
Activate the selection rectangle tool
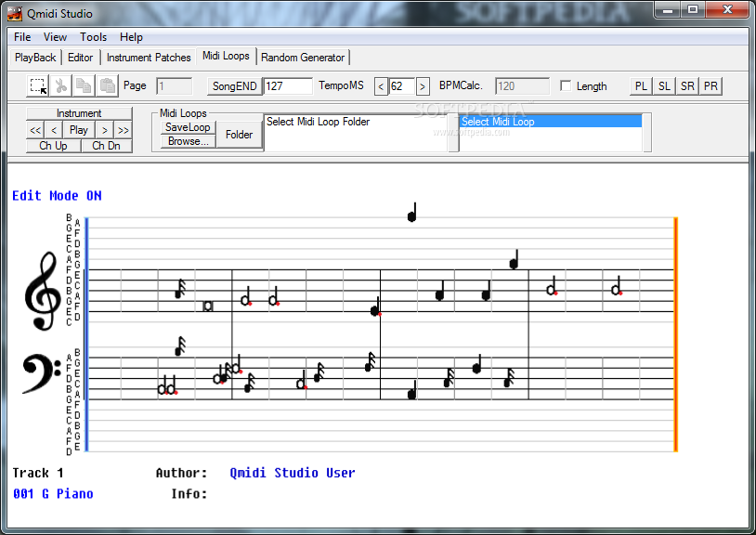click(38, 86)
